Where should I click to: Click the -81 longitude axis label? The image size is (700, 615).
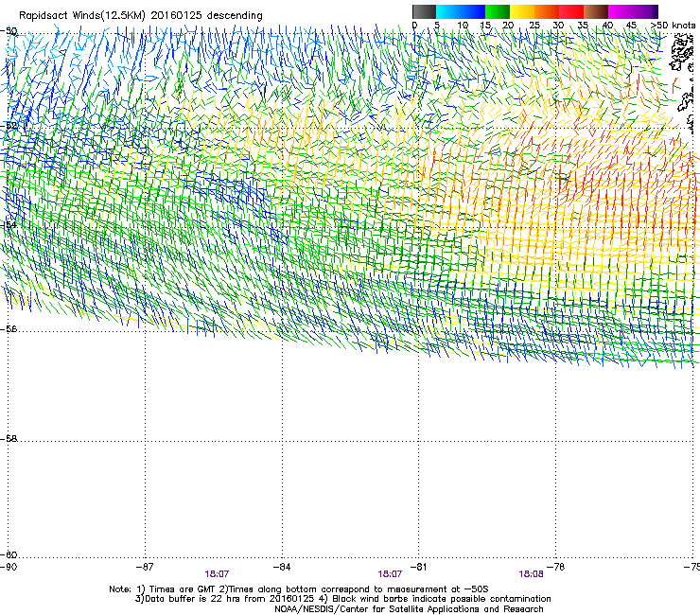click(418, 567)
